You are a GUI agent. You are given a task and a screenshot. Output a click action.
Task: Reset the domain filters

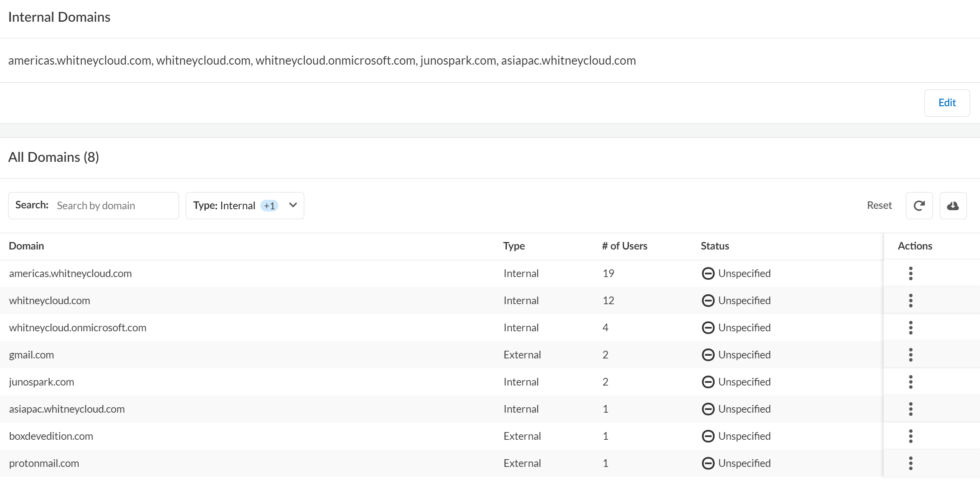(879, 206)
